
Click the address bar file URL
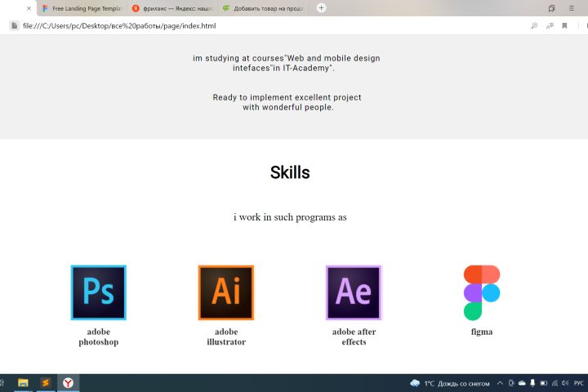coord(119,26)
